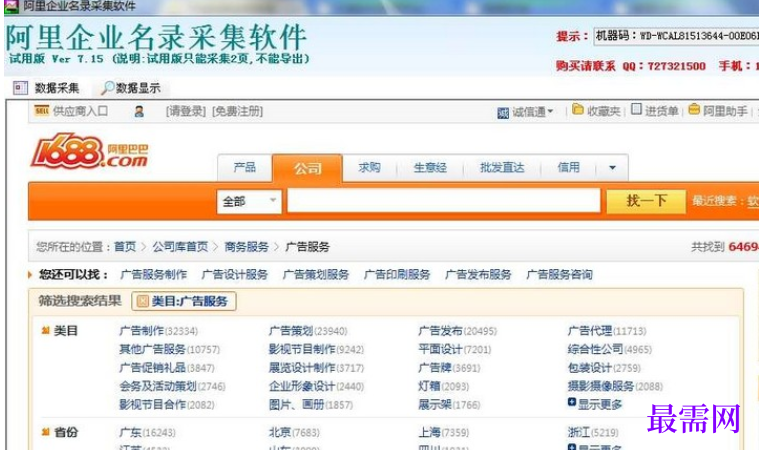759x450 pixels.
Task: Click the app icon in the title bar
Action: [x=11, y=6]
